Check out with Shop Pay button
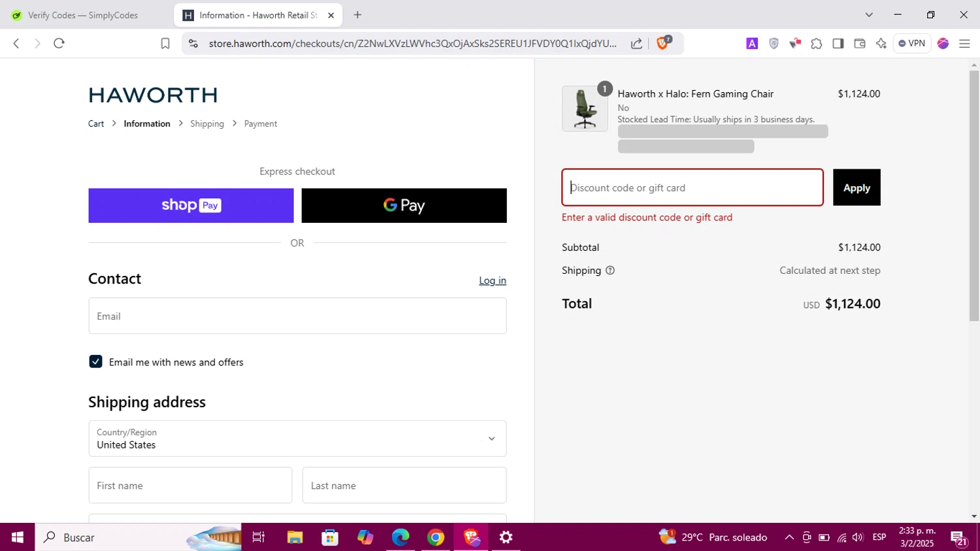This screenshot has width=980, height=551. click(x=191, y=205)
